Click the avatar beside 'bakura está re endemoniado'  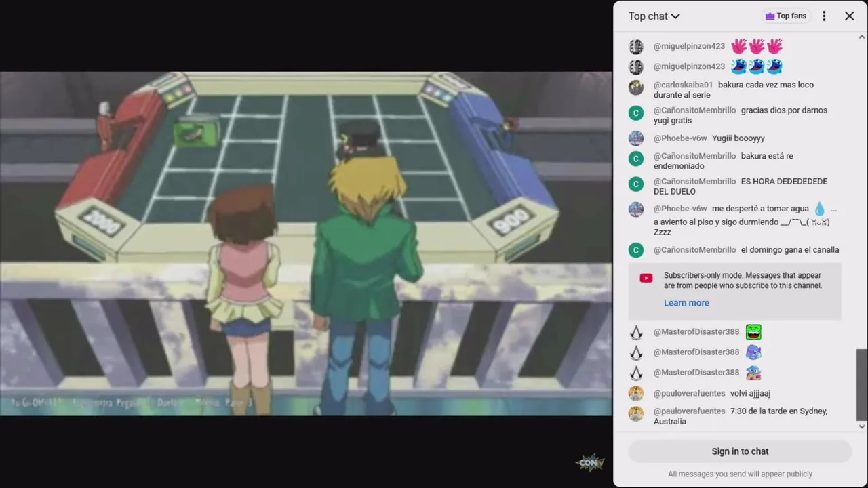(x=636, y=159)
